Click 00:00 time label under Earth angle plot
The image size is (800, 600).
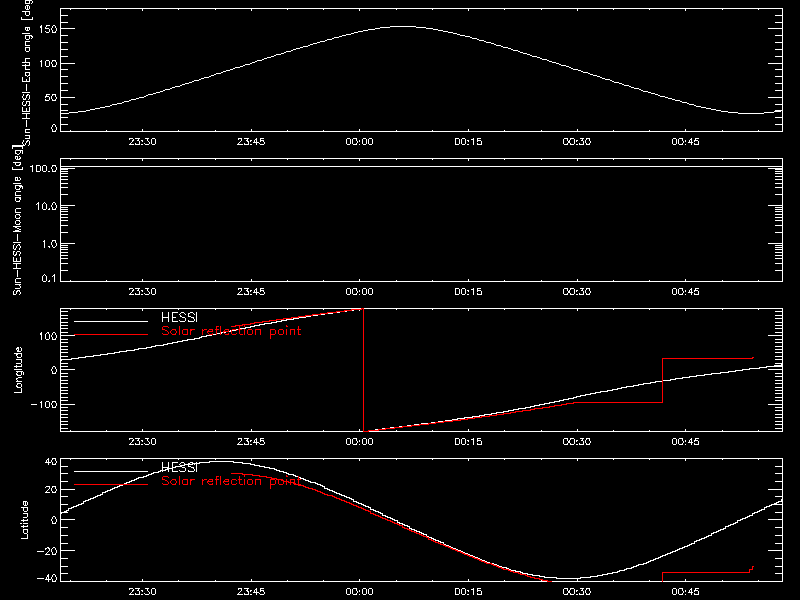tap(360, 142)
